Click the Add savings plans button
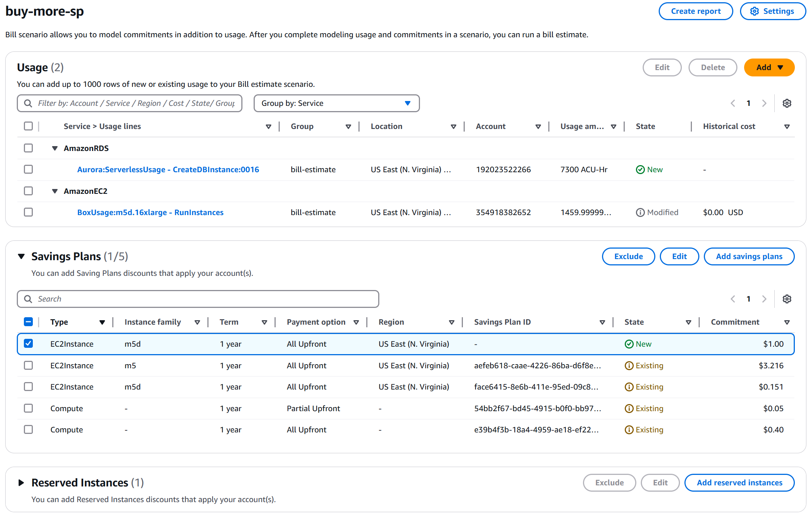This screenshot has width=812, height=520. [749, 256]
